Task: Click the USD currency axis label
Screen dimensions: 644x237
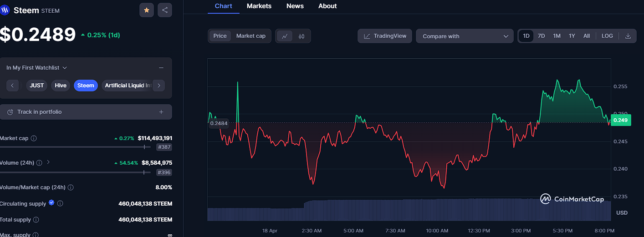Action: [x=622, y=213]
